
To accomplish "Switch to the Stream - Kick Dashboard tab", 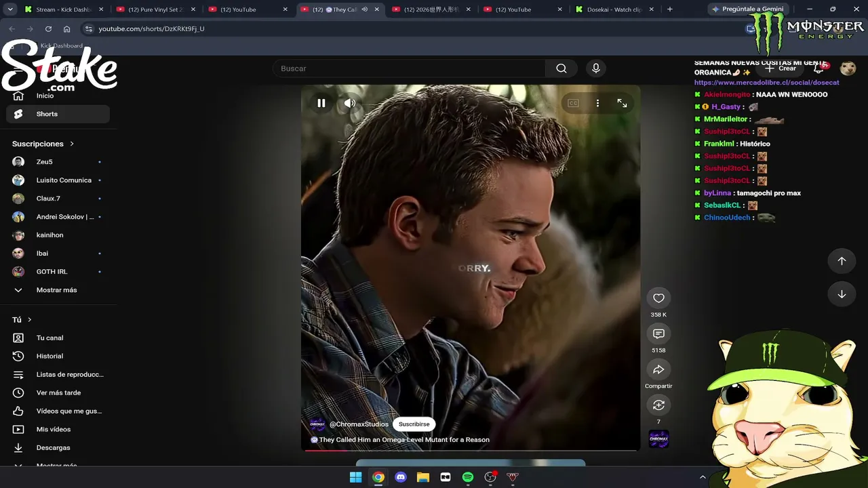I will (x=63, y=9).
